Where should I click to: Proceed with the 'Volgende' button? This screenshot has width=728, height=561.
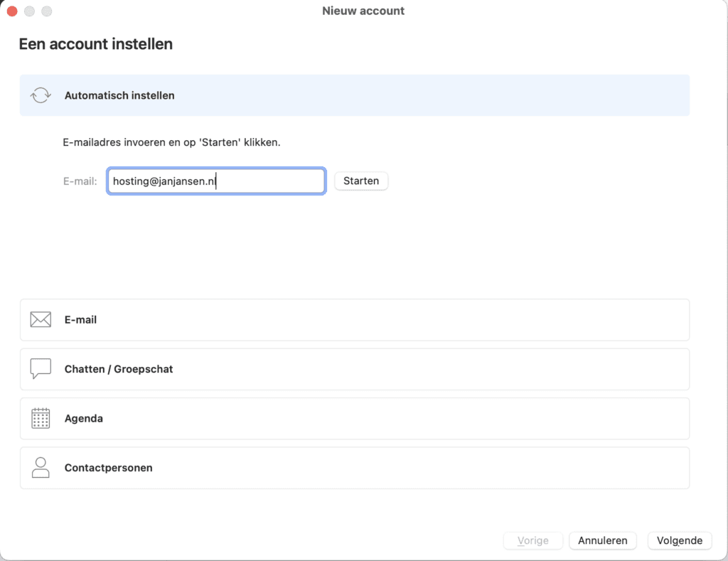tap(679, 540)
